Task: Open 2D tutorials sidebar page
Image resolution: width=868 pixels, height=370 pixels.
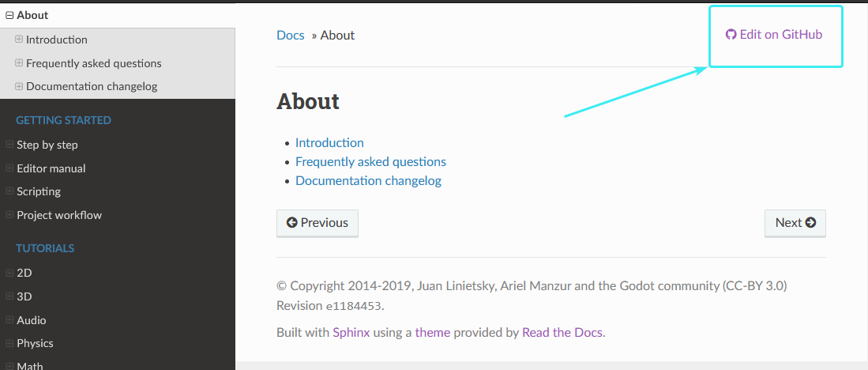Action: 24,273
